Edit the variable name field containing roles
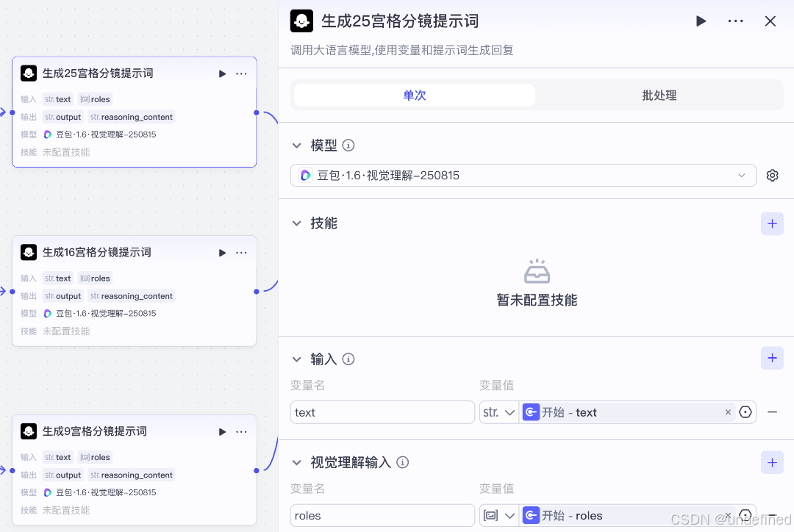 pyautogui.click(x=382, y=516)
